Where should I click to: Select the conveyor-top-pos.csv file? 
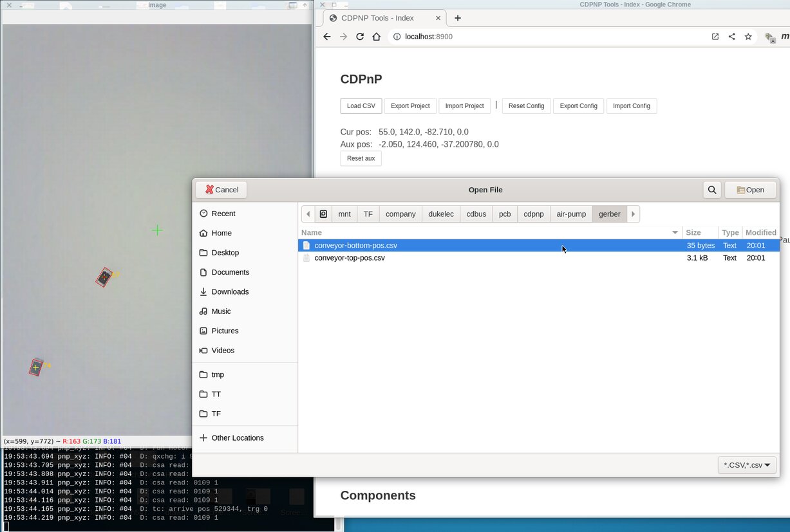click(x=350, y=257)
